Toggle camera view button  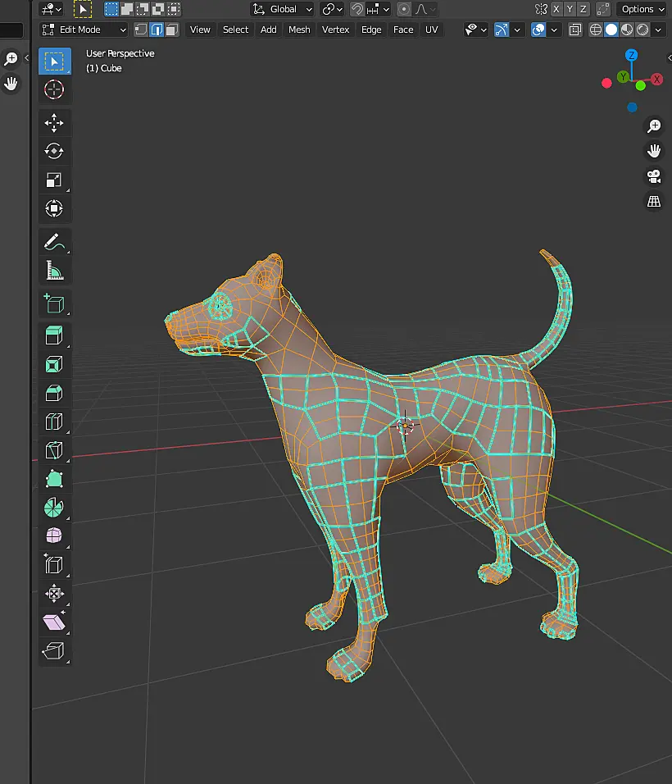[654, 176]
